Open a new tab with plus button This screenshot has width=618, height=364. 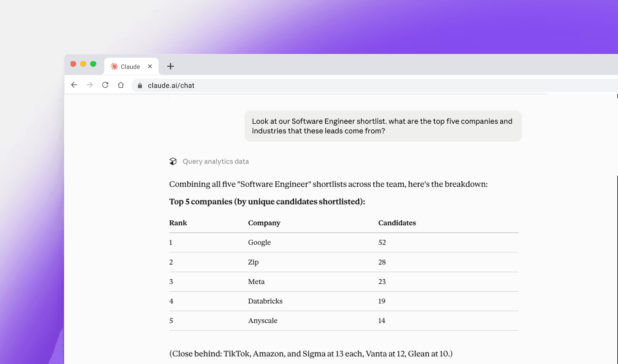[171, 66]
